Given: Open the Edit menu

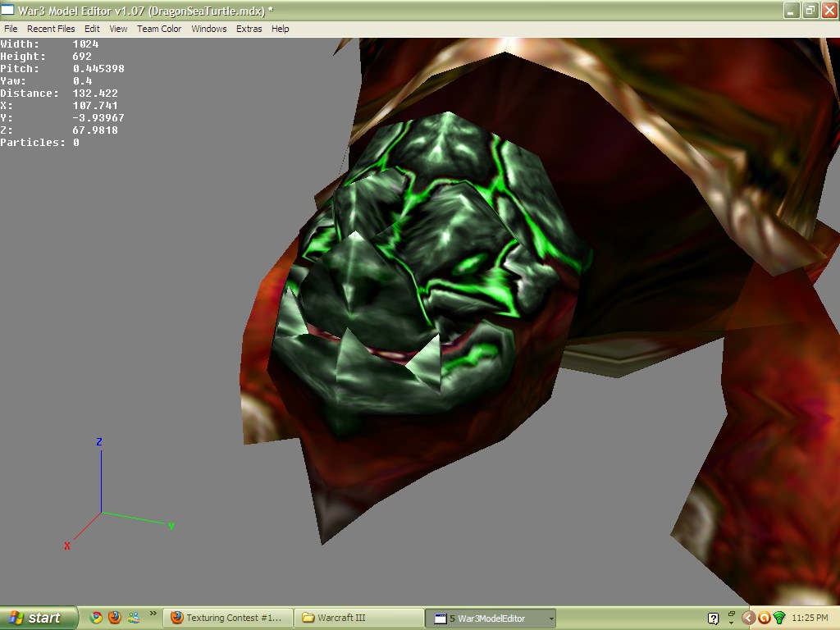Looking at the screenshot, I should (x=92, y=29).
